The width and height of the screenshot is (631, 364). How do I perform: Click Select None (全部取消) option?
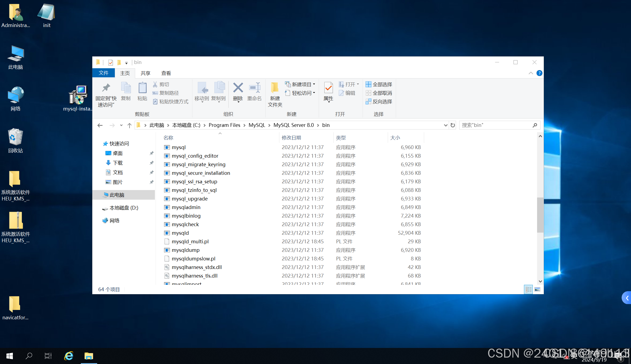click(x=379, y=93)
